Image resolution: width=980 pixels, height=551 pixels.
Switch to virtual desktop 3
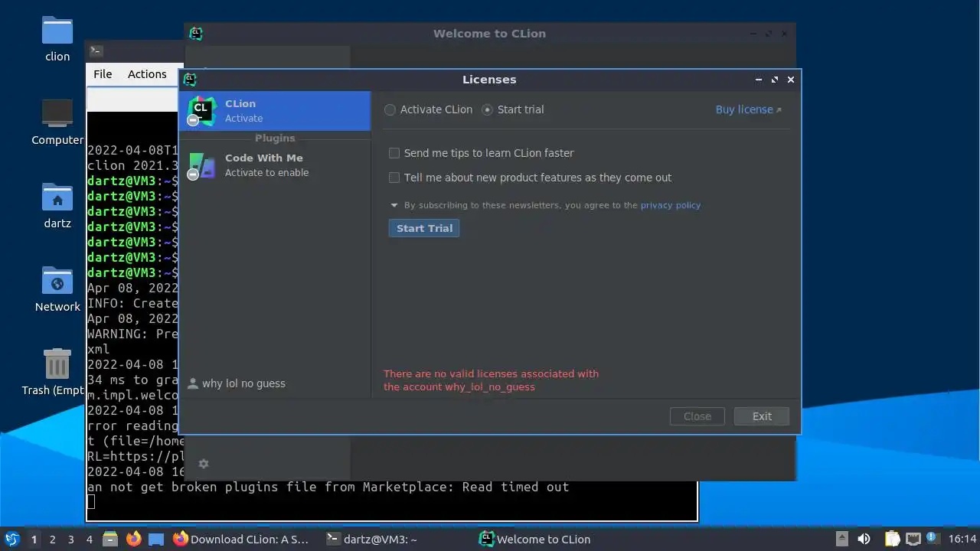(x=71, y=539)
